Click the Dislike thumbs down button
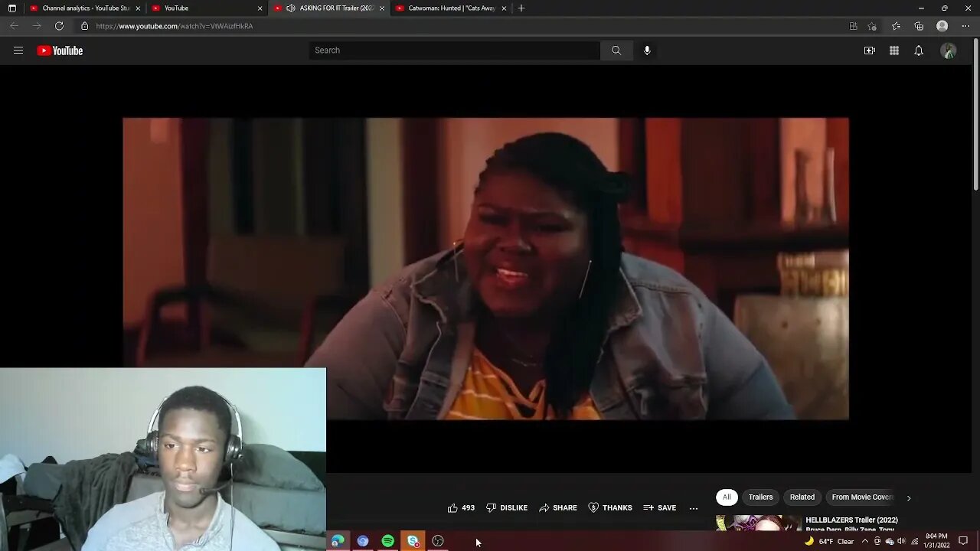This screenshot has width=980, height=551. point(507,507)
